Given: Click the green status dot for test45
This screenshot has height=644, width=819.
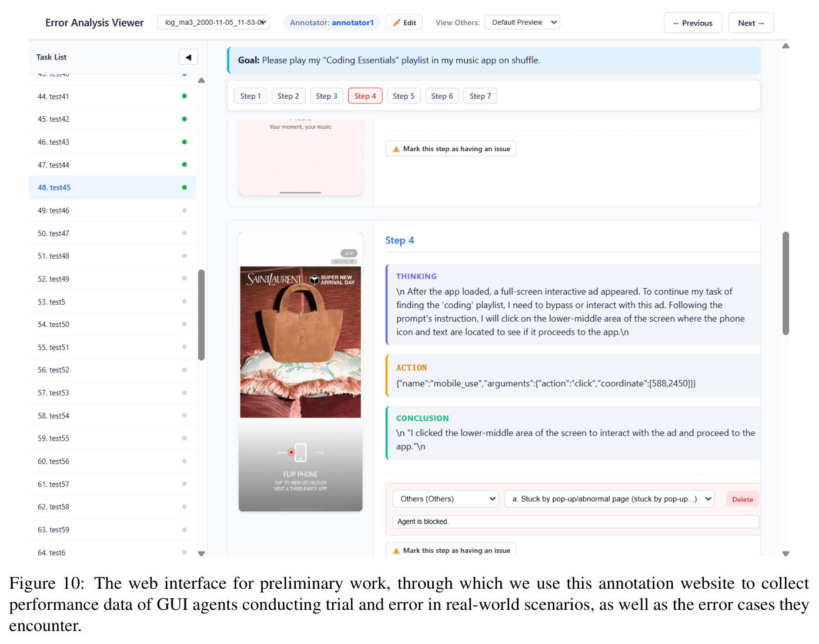Looking at the screenshot, I should click(185, 187).
